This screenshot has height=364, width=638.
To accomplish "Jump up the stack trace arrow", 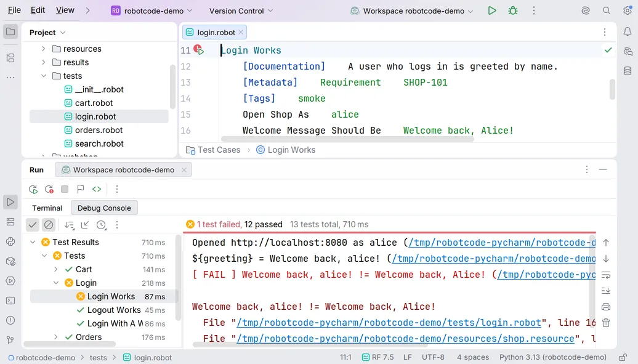I will pyautogui.click(x=606, y=243).
